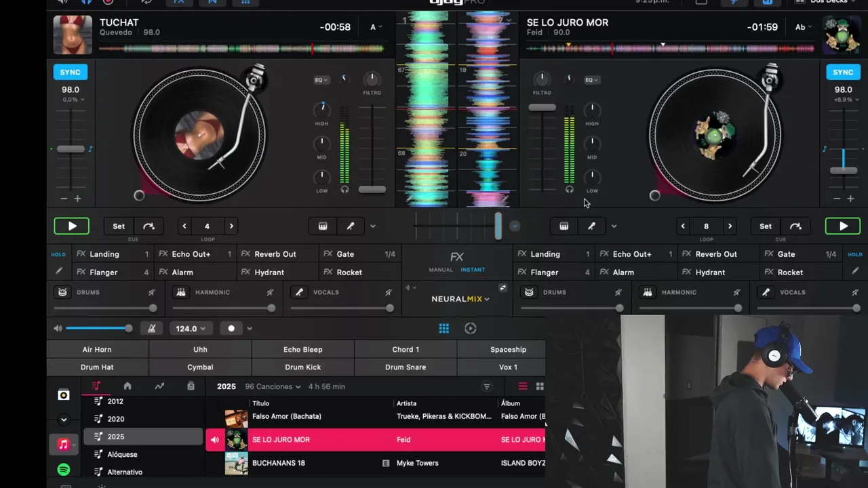The width and height of the screenshot is (868, 488).
Task: Open the right deck EQ dropdown
Action: tap(592, 80)
